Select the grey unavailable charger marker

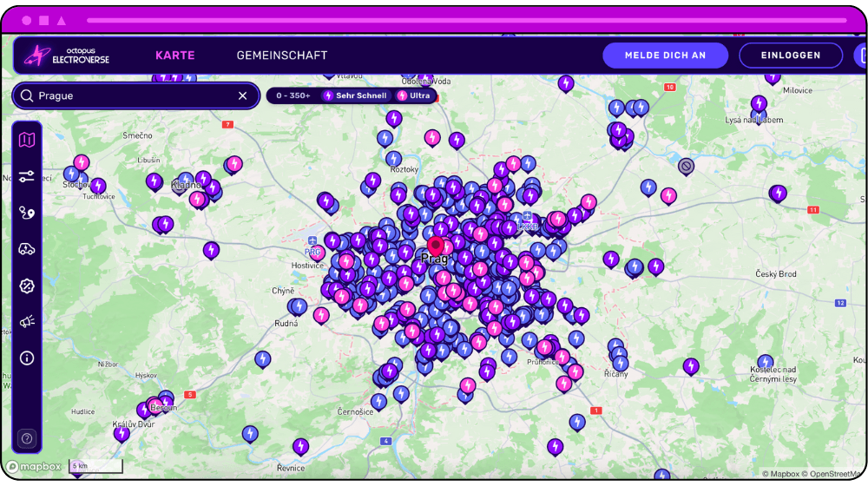686,166
